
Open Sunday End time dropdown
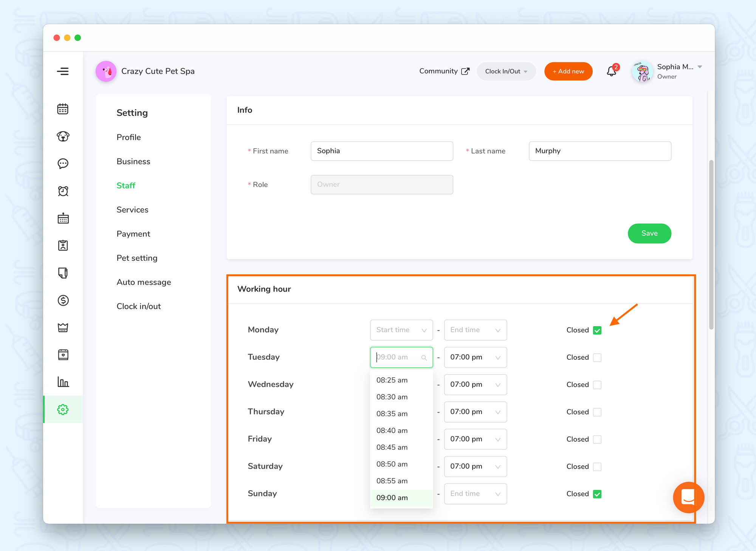click(x=476, y=494)
